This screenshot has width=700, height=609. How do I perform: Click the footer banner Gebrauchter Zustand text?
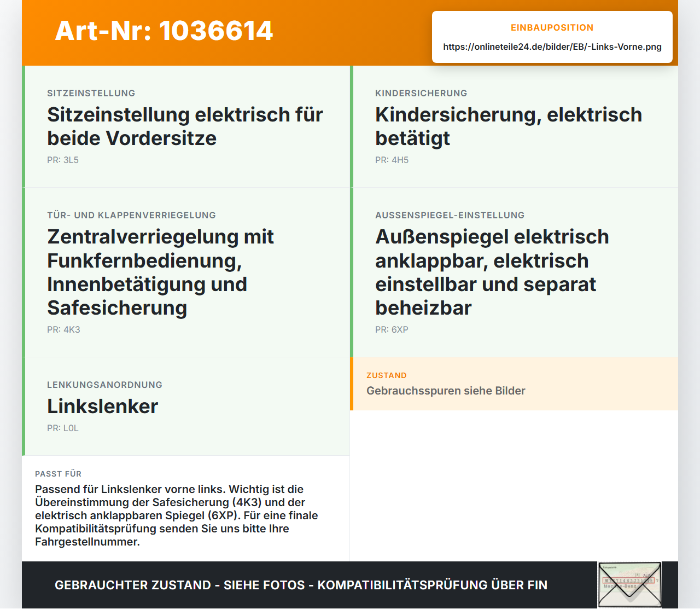301,585
